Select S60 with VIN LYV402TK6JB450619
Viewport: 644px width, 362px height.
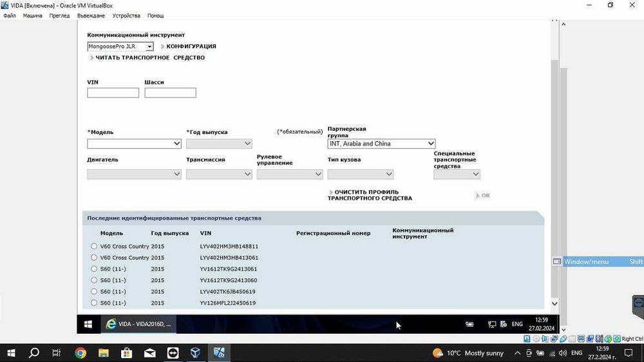(94, 291)
